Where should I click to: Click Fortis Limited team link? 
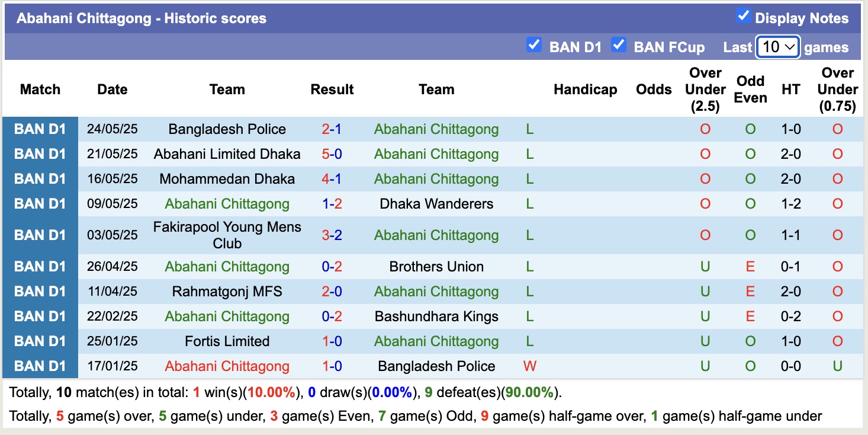click(227, 341)
